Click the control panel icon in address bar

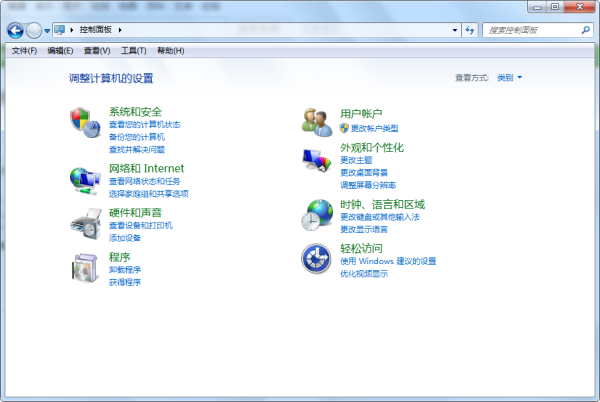[x=59, y=30]
